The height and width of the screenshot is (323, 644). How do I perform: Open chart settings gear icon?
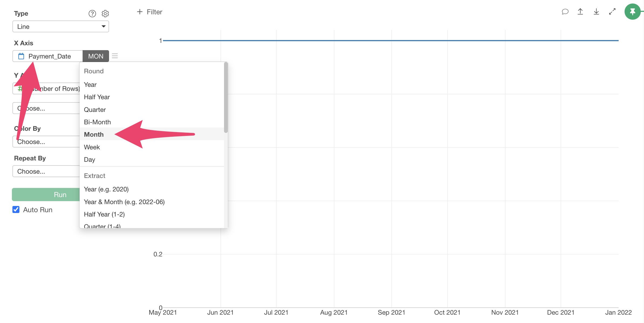click(105, 13)
